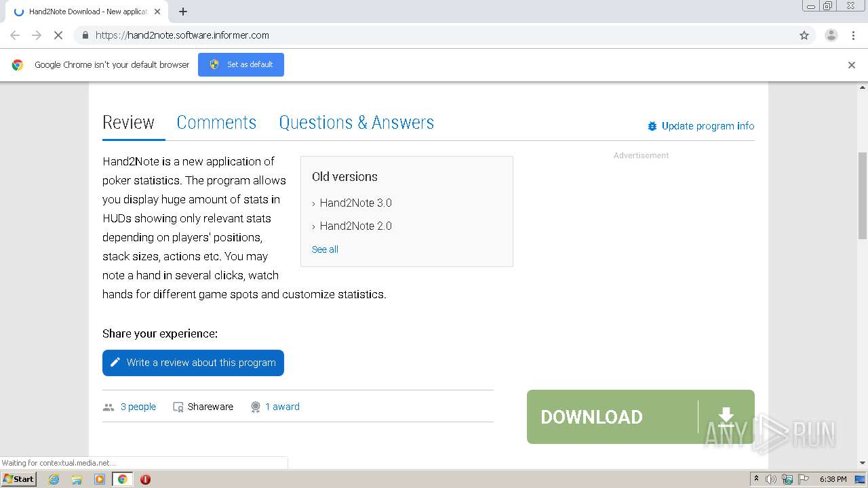868x488 pixels.
Task: Click the Shareware license label
Action: [x=210, y=407]
